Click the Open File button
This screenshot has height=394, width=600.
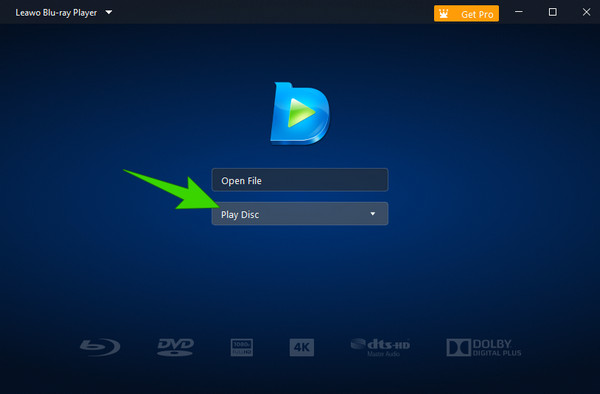coord(300,180)
